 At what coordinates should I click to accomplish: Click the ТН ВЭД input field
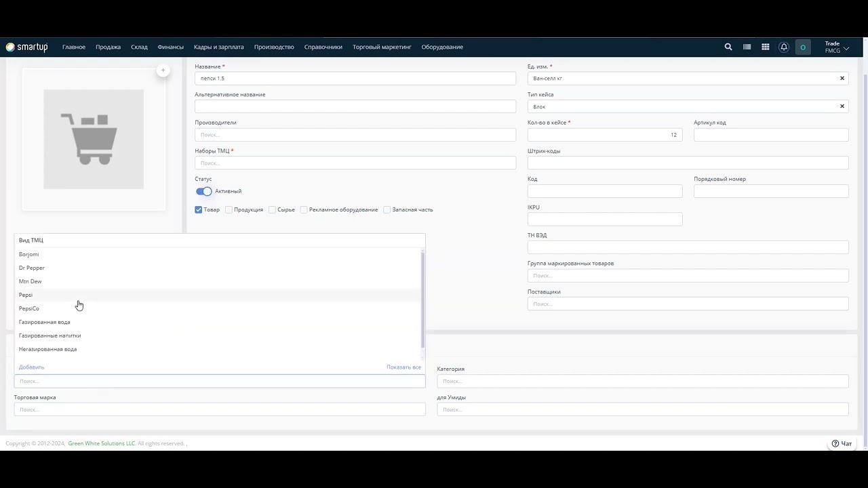point(688,247)
